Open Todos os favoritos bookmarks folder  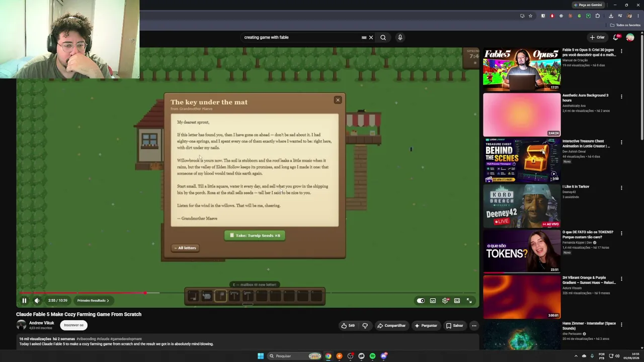tap(625, 25)
